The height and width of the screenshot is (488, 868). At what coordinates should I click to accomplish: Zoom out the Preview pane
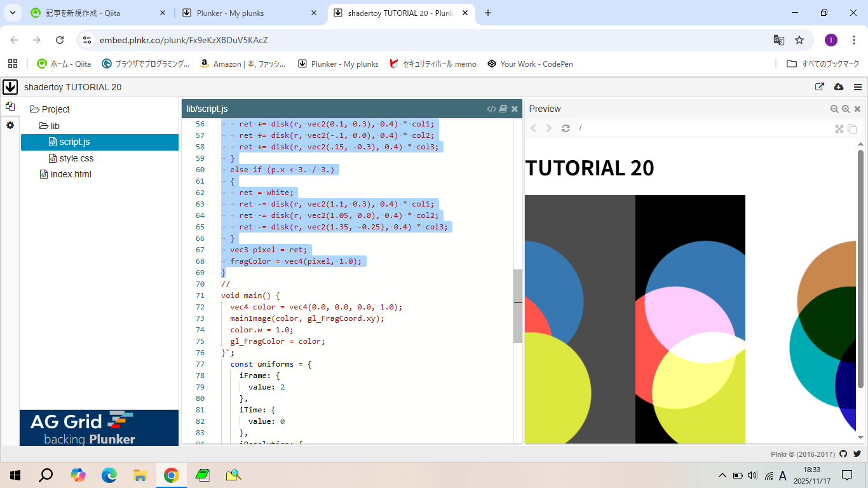834,109
